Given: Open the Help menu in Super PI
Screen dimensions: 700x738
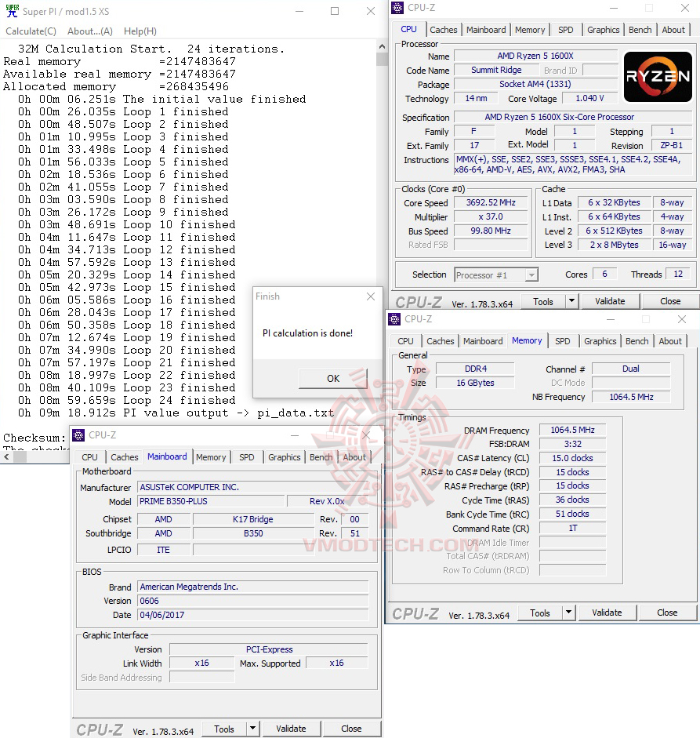Looking at the screenshot, I should coord(140,31).
